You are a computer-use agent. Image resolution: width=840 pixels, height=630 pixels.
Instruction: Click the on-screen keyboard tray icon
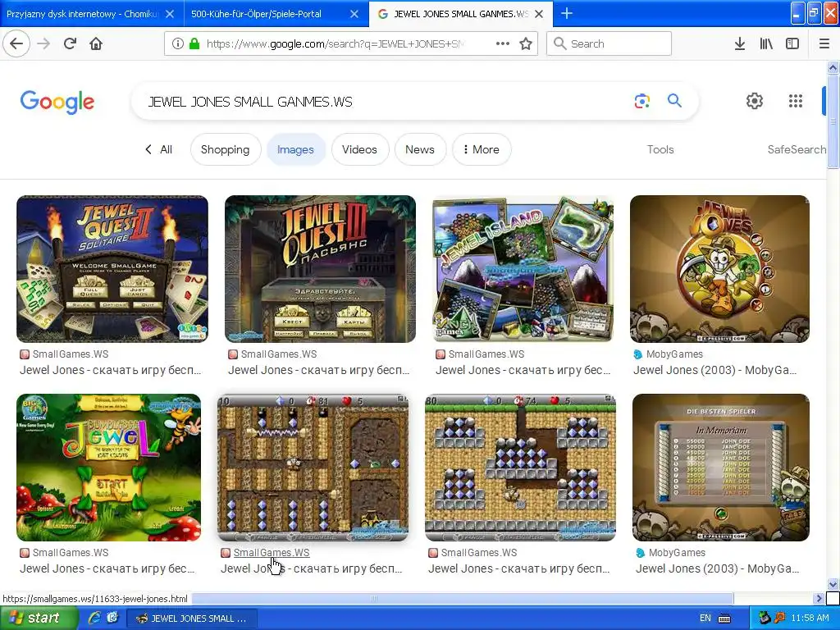point(724,619)
